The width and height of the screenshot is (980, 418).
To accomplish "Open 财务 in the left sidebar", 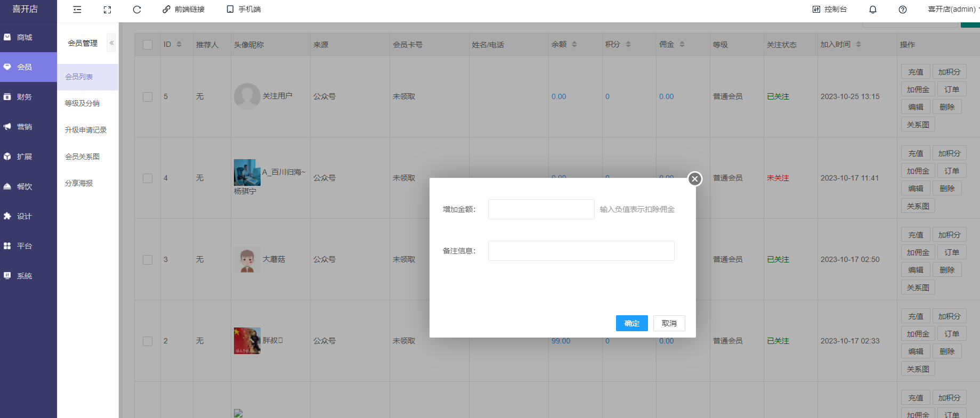I will click(28, 97).
